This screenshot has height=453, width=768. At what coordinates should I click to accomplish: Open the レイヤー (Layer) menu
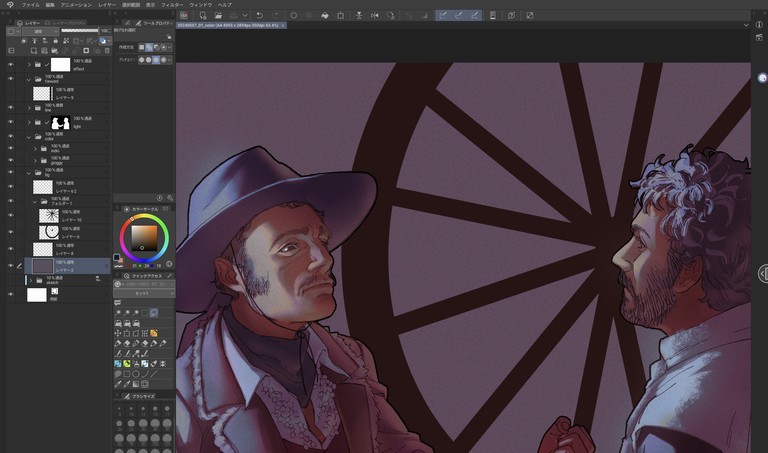click(x=107, y=4)
